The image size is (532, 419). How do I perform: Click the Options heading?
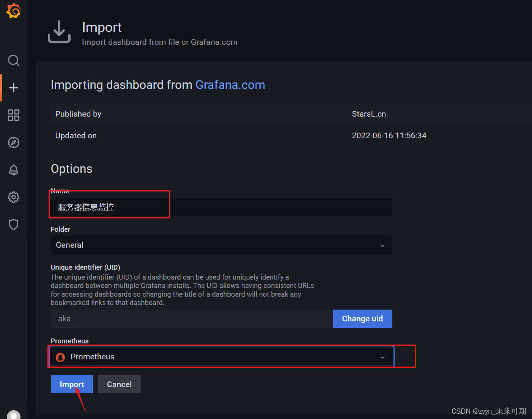click(x=72, y=169)
